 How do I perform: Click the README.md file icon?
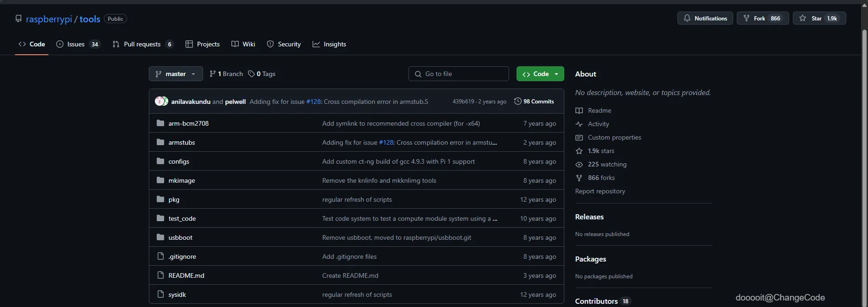click(x=160, y=275)
